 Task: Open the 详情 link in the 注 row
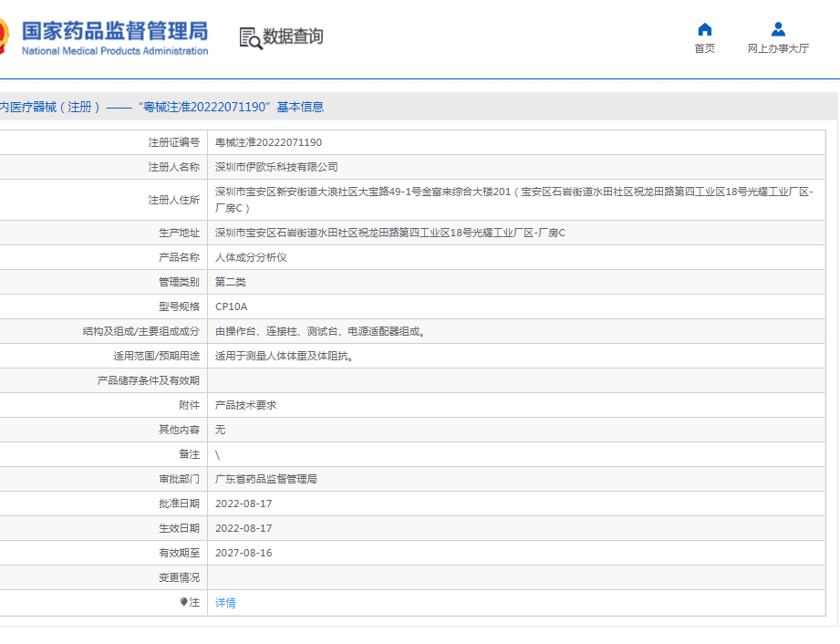click(224, 602)
